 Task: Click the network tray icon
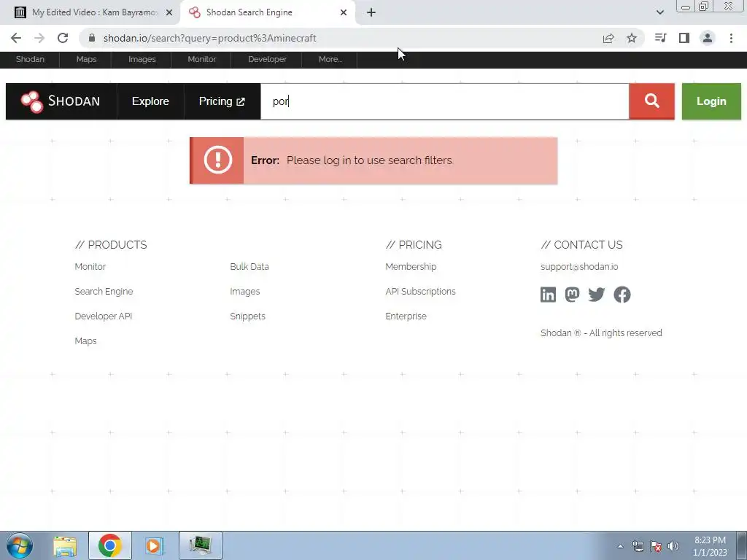point(638,546)
